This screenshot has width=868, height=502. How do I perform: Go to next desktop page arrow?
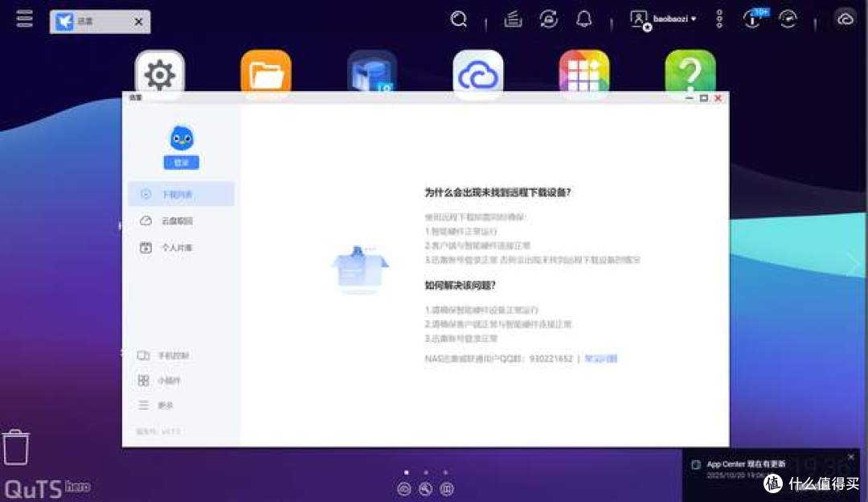click(854, 264)
